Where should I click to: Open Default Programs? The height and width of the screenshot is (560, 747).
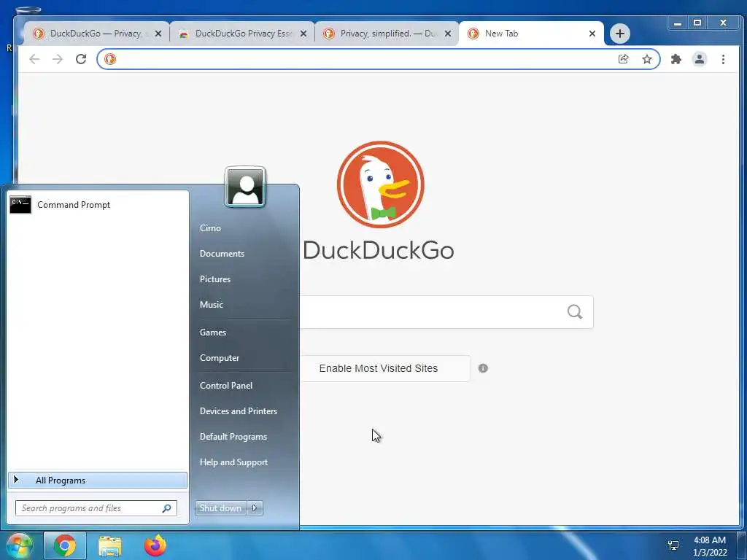233,437
